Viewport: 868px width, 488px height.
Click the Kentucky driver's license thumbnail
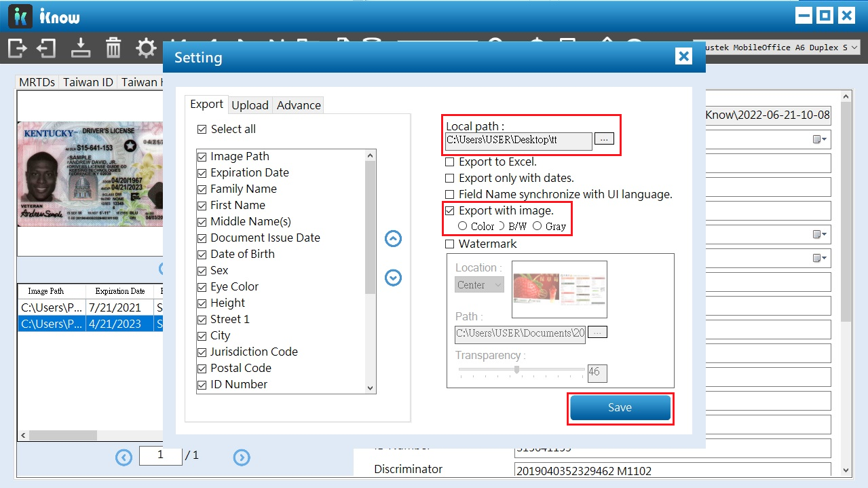point(90,175)
